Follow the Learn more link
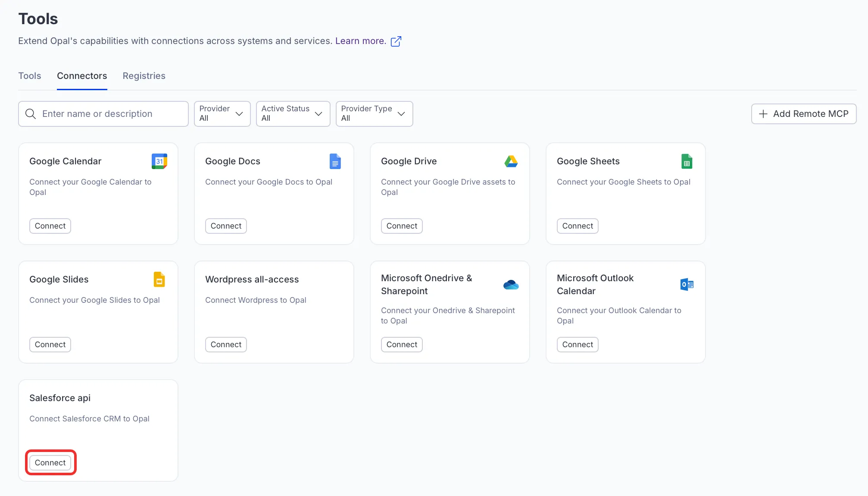 coord(361,41)
